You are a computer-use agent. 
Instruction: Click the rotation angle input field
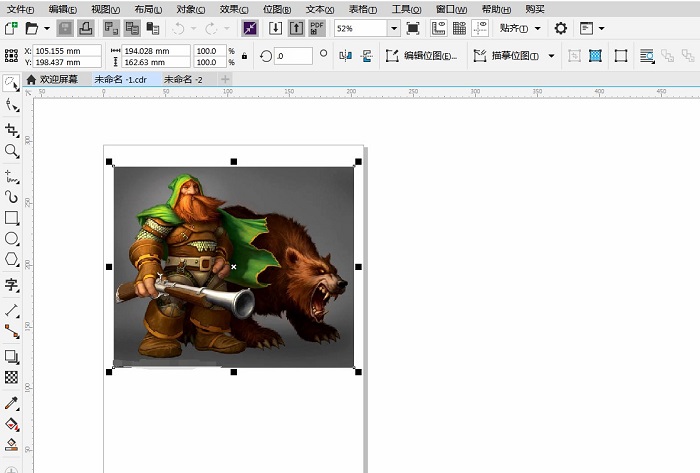click(x=294, y=56)
